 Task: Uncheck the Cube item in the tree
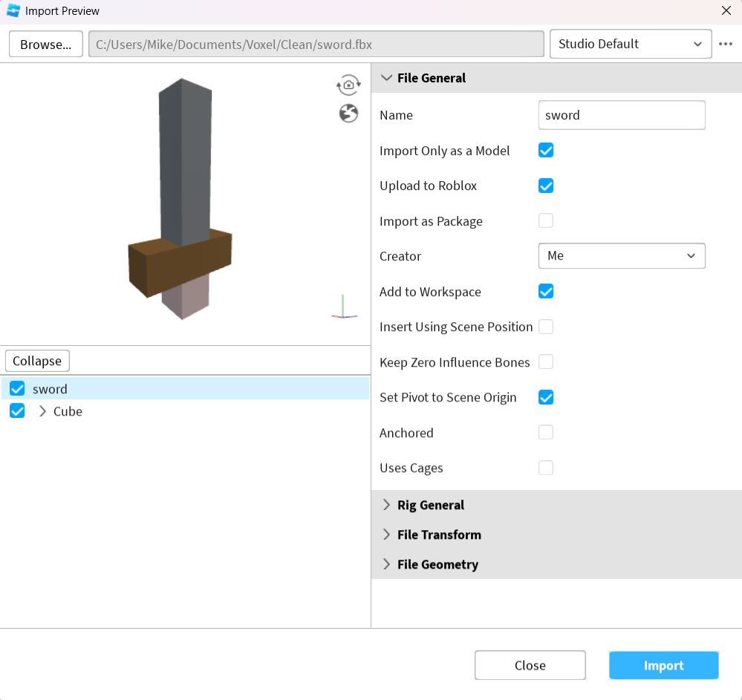coord(16,410)
